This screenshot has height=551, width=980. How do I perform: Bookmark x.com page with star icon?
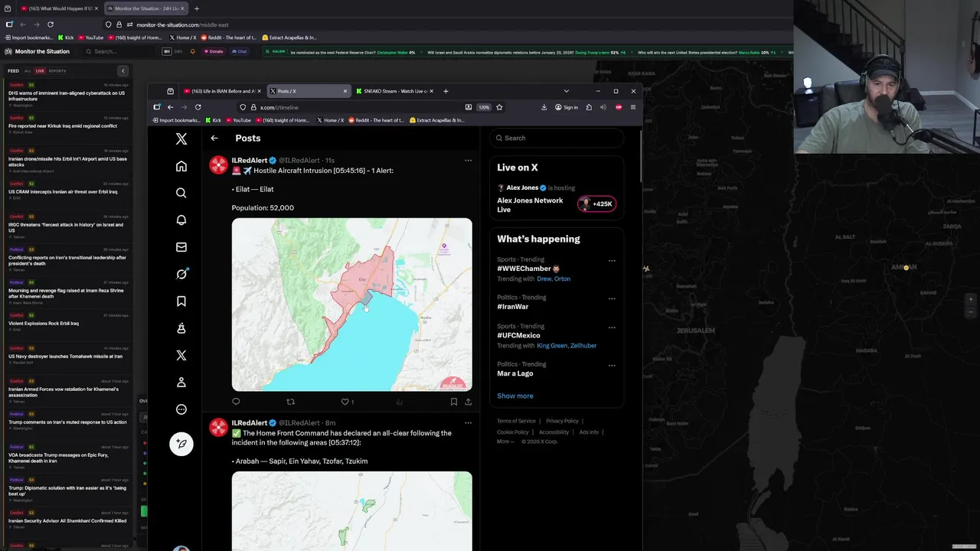tap(499, 107)
